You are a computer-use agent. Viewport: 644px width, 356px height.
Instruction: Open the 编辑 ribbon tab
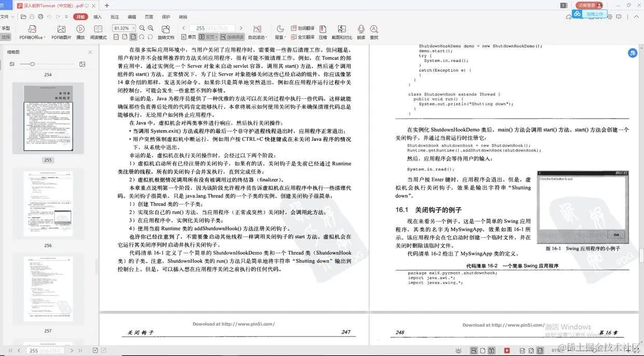132,17
